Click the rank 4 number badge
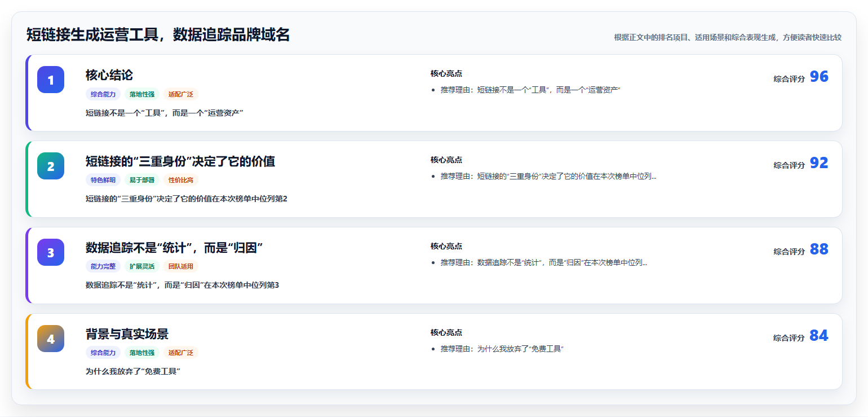This screenshot has height=417, width=868. [51, 339]
